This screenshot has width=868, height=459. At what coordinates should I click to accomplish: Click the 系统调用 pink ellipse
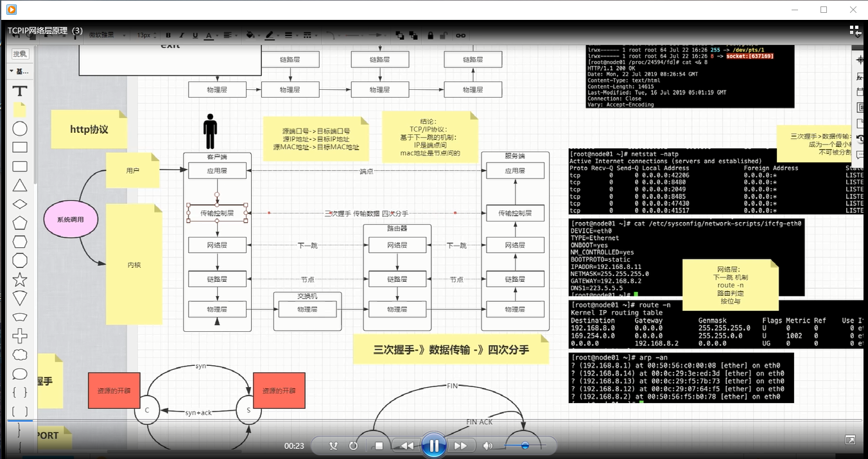tap(69, 220)
